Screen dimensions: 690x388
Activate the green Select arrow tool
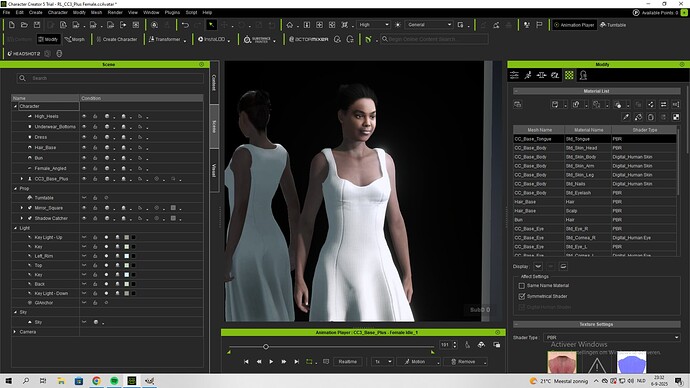point(212,25)
